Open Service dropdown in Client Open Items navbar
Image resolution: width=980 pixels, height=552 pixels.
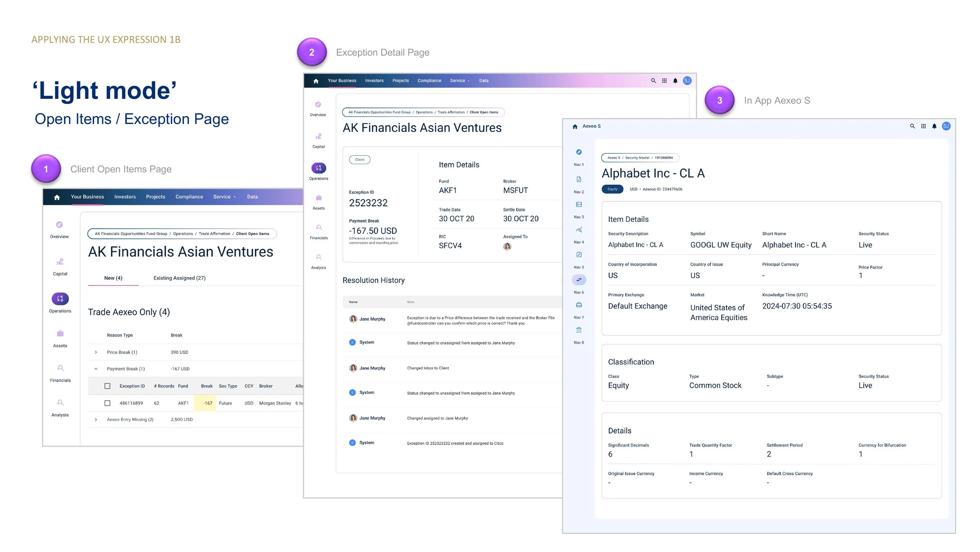pos(224,197)
